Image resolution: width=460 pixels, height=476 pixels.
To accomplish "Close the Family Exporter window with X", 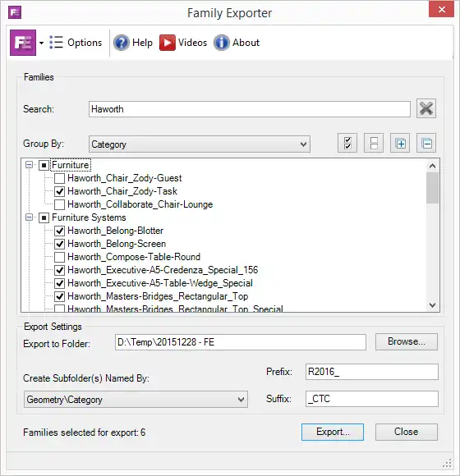I will [441, 9].
